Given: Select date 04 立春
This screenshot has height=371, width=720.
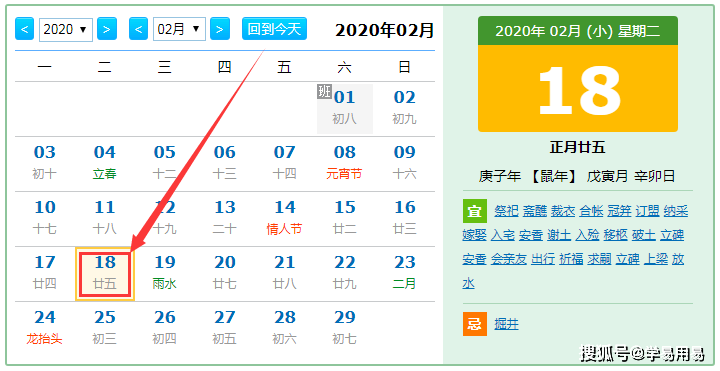Looking at the screenshot, I should click(105, 163).
